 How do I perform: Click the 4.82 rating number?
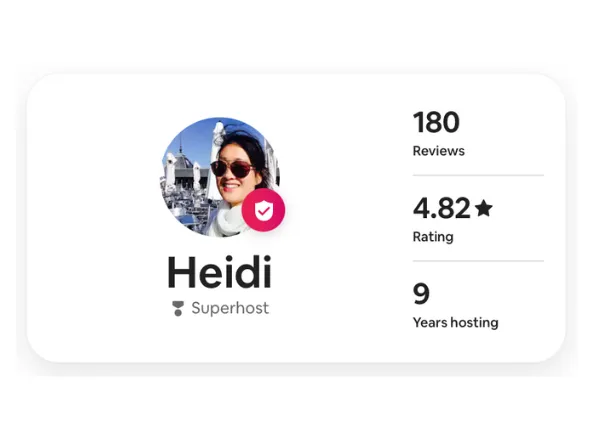pyautogui.click(x=441, y=208)
